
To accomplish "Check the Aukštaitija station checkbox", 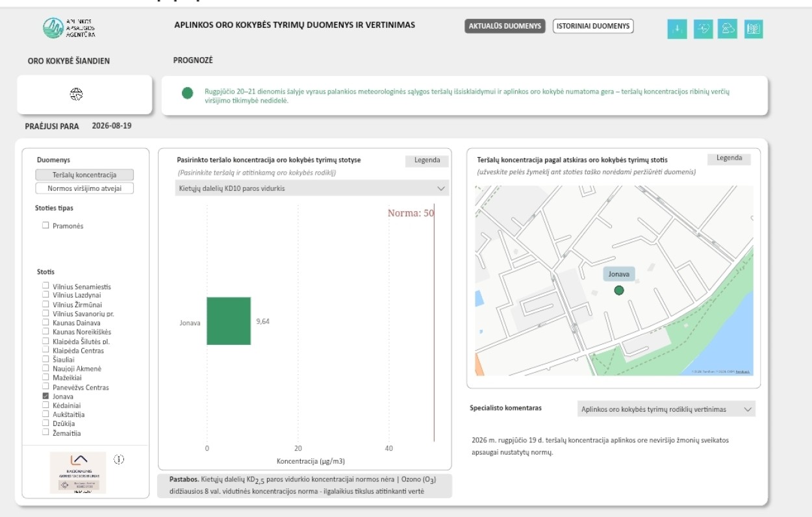I will coord(45,414).
